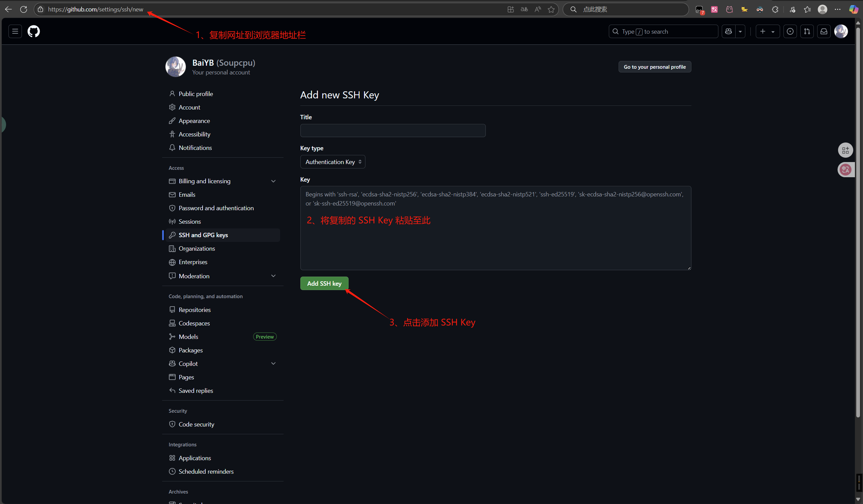
Task: Click the page vertical scrollbar
Action: (x=858, y=222)
